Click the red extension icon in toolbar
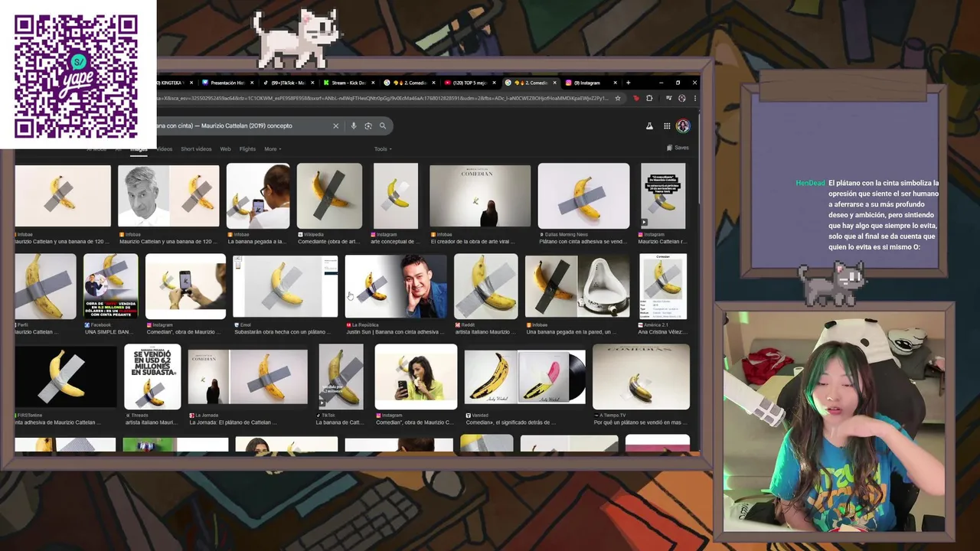Image resolution: width=980 pixels, height=551 pixels. [635, 98]
